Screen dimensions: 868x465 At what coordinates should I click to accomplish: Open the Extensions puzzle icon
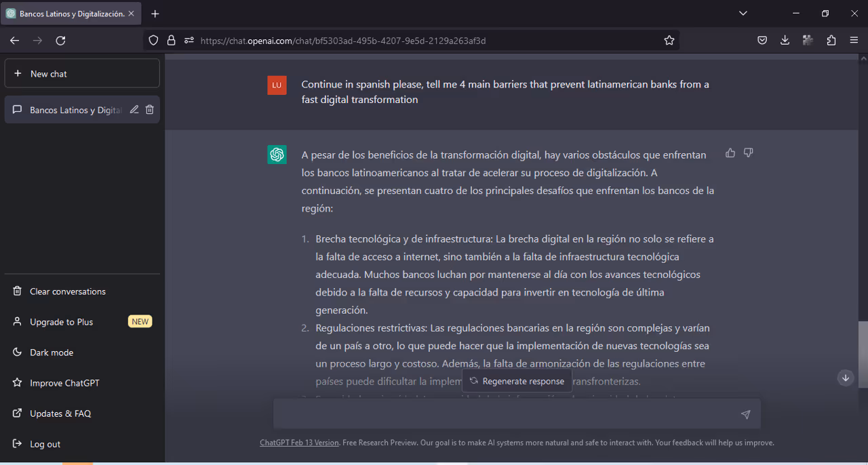[831, 41]
